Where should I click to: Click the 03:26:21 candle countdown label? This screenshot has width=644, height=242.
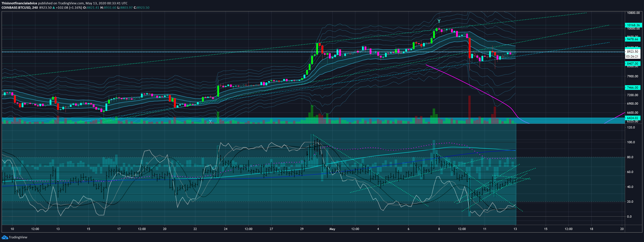pyautogui.click(x=633, y=57)
